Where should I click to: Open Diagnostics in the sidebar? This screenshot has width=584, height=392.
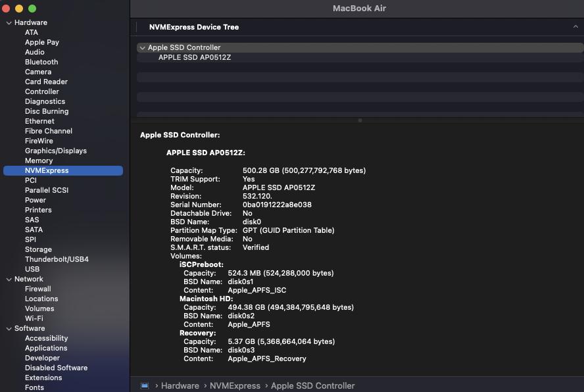45,102
